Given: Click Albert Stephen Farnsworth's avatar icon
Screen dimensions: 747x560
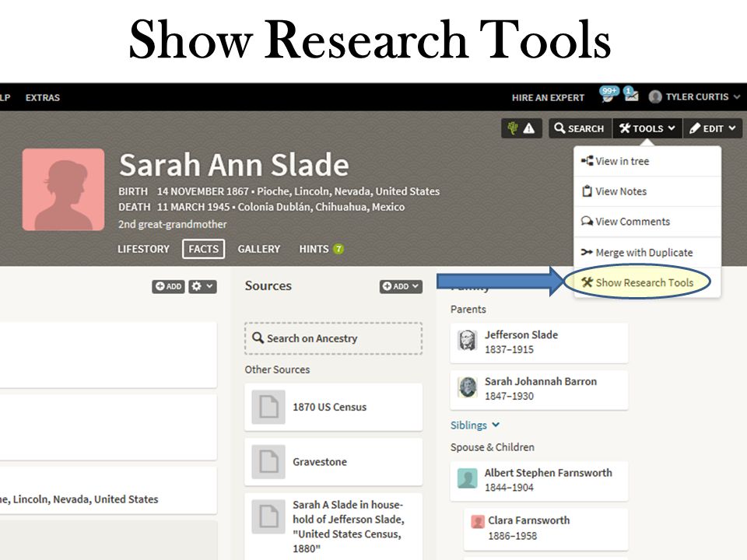Looking at the screenshot, I should click(467, 478).
